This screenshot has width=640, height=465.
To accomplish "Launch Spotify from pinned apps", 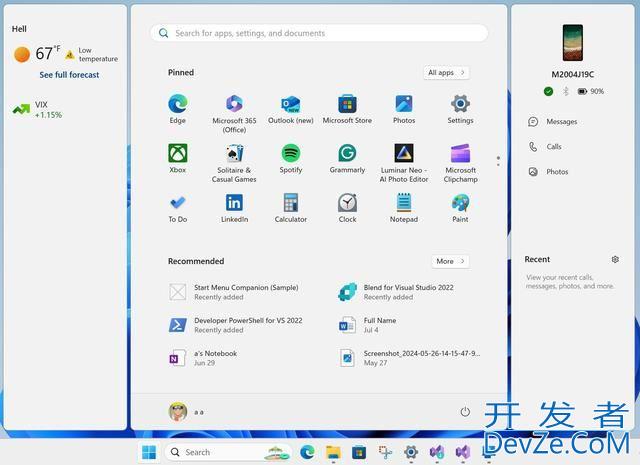I will [291, 158].
